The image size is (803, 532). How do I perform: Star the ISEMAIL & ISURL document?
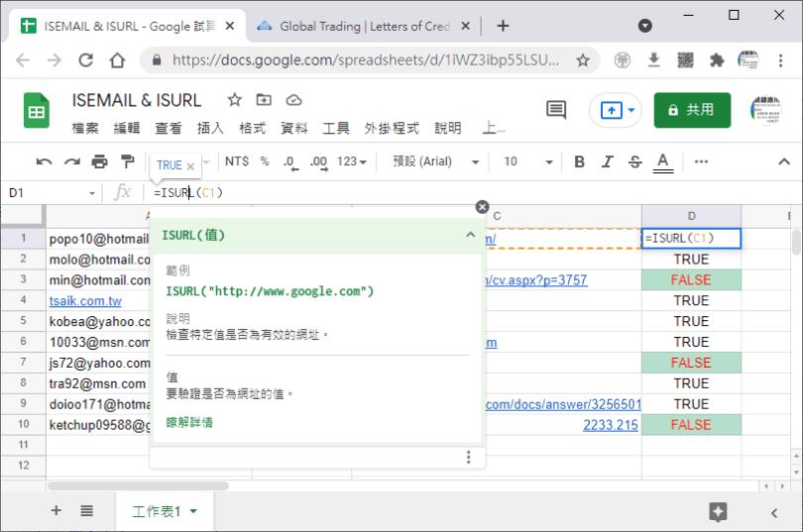tap(235, 100)
